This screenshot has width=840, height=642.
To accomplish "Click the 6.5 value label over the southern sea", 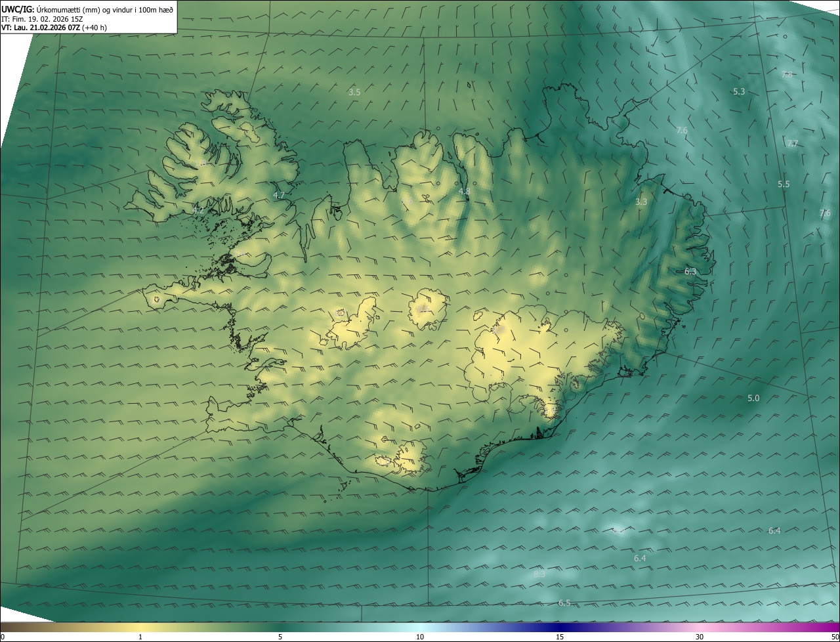I will tap(564, 603).
